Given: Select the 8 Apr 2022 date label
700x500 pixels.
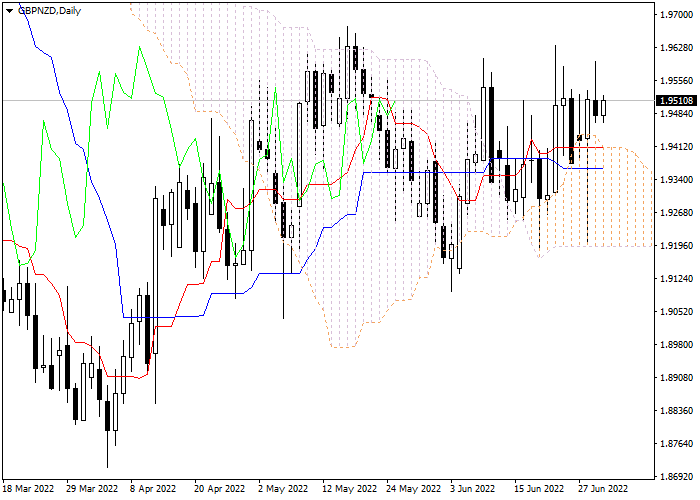Looking at the screenshot, I should click(153, 489).
